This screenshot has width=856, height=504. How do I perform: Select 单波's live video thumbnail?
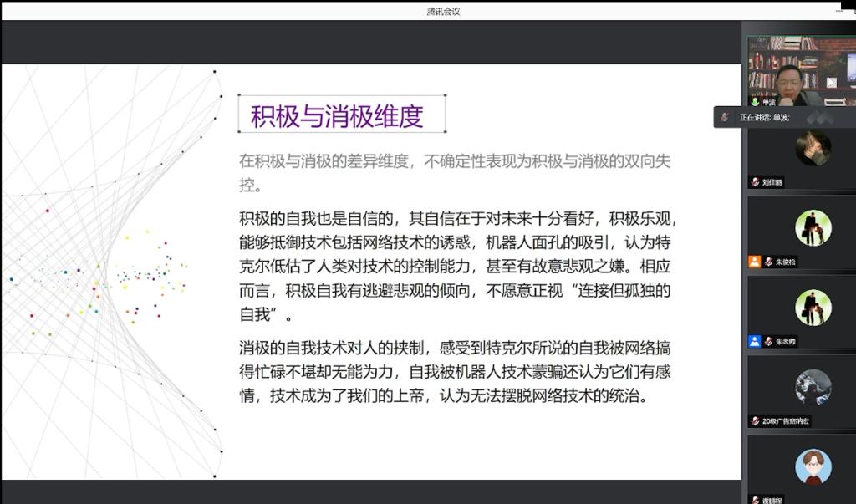pyautogui.click(x=801, y=71)
